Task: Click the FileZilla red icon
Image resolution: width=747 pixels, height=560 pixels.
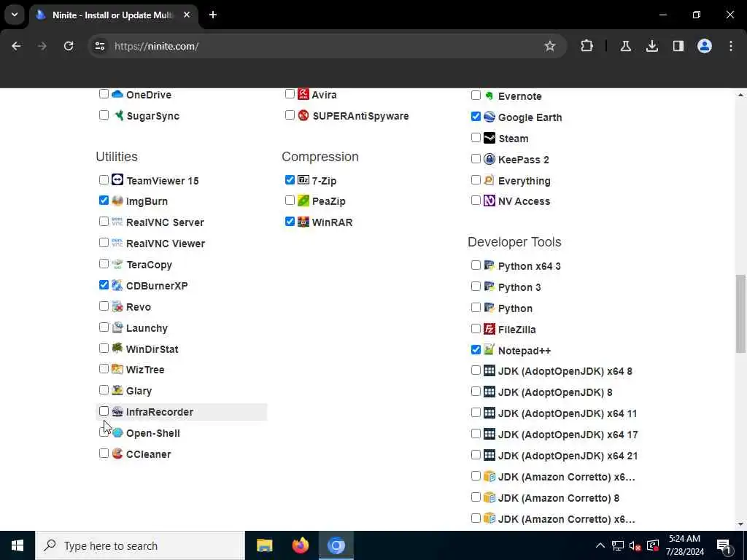Action: [x=489, y=329]
